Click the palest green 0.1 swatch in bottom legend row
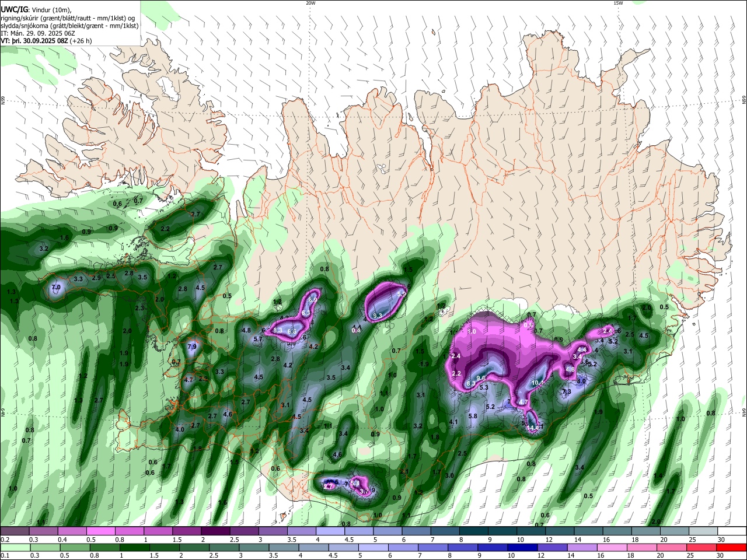This screenshot has width=747, height=560. 15,547
